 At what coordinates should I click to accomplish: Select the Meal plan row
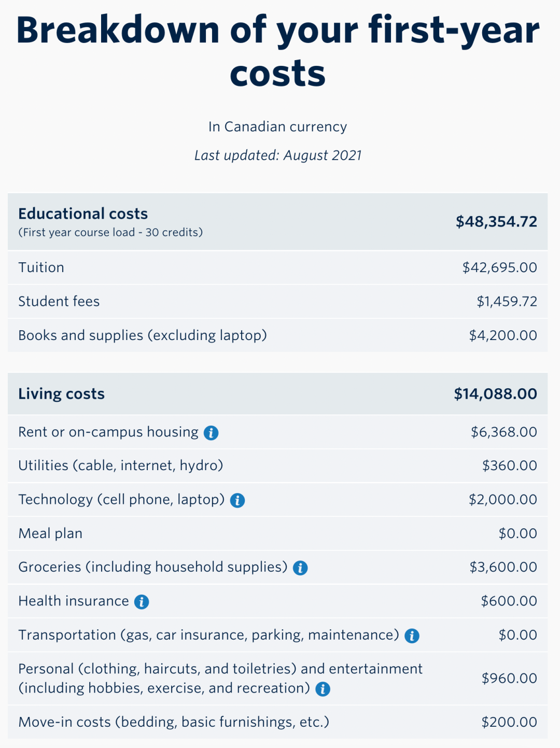tap(277, 533)
